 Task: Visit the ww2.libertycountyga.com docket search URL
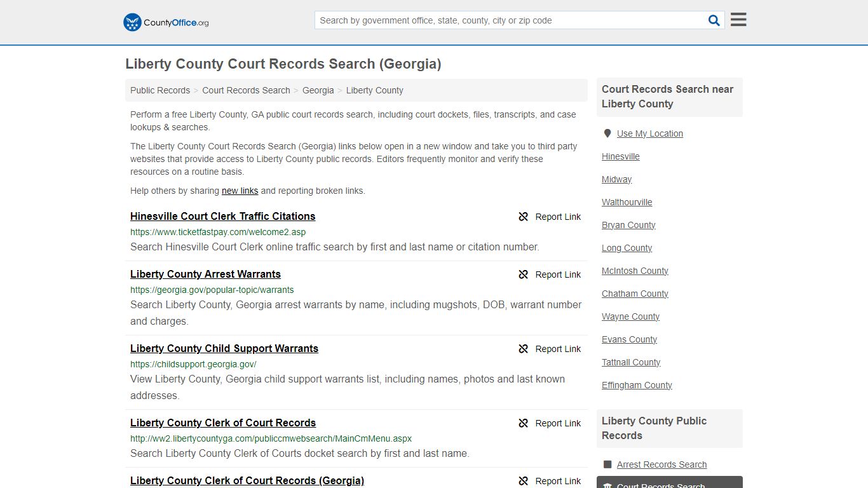point(271,438)
